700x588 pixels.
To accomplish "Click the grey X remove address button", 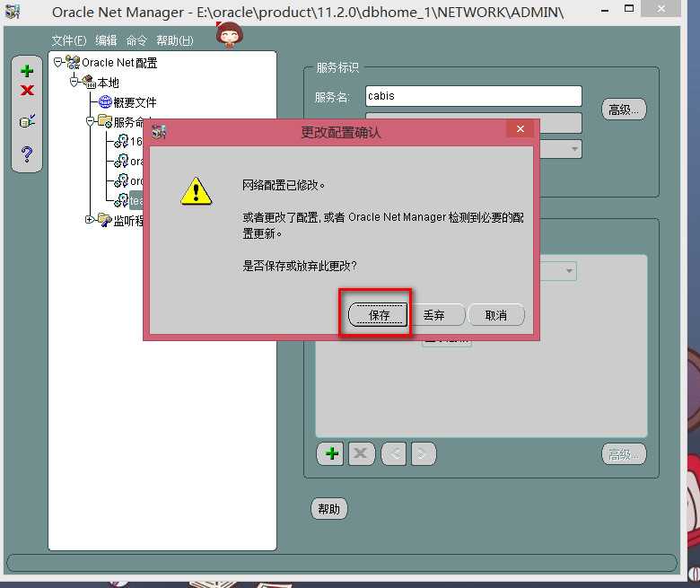I will [361, 453].
